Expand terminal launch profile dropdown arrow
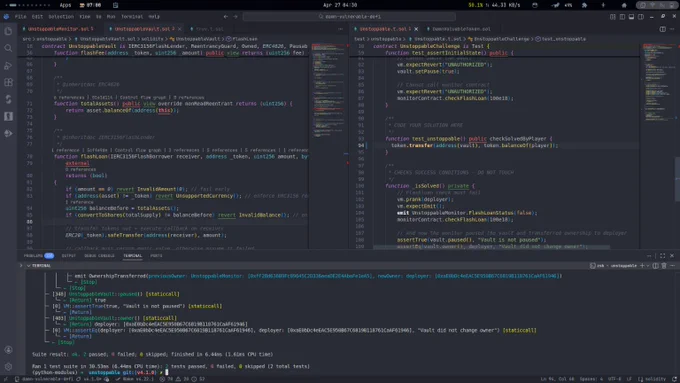Screen dimensions: 680x383 click(x=648, y=265)
